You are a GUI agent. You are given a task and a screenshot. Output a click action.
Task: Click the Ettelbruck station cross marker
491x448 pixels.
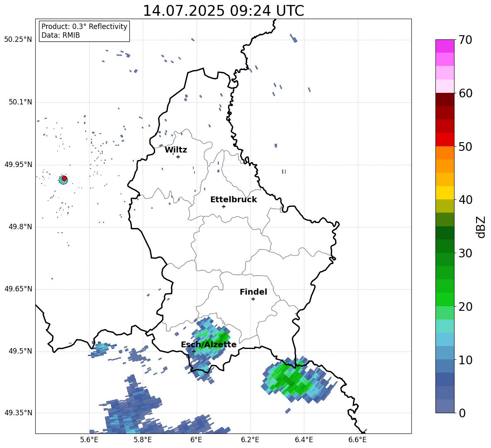pos(224,206)
